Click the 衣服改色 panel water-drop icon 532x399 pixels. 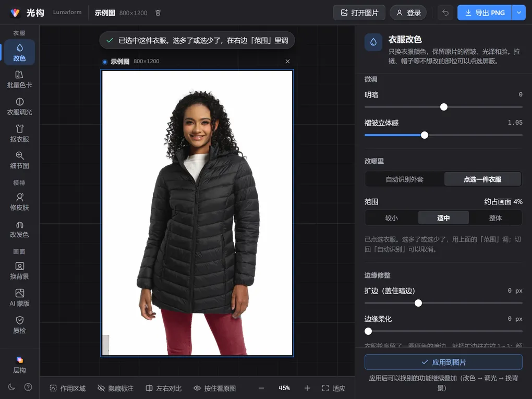(x=373, y=42)
